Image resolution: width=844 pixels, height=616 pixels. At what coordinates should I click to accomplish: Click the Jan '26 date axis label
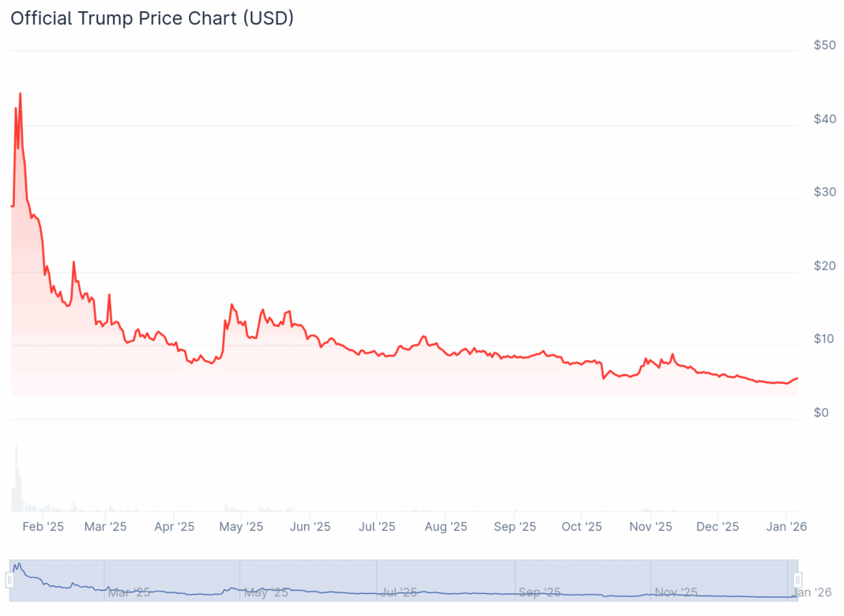click(787, 526)
